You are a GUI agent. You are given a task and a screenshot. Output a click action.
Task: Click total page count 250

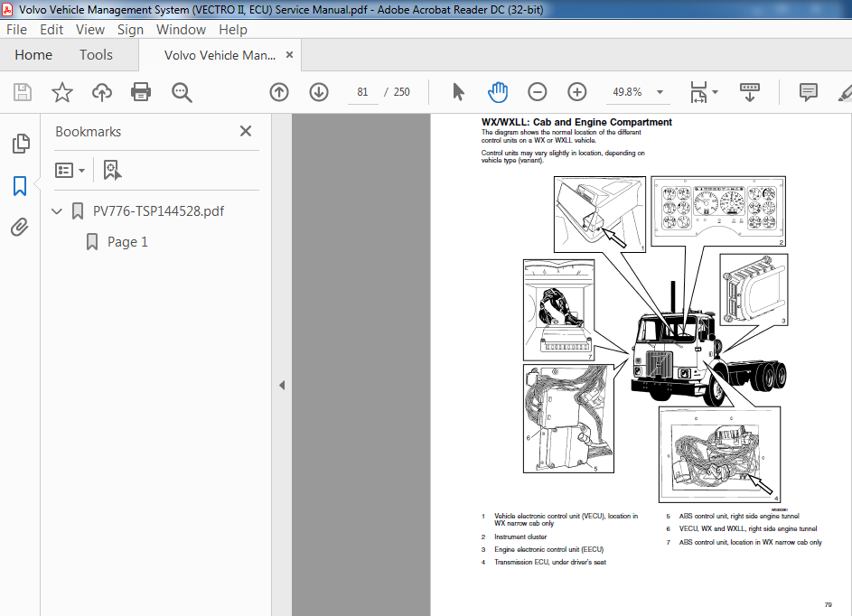click(x=401, y=92)
